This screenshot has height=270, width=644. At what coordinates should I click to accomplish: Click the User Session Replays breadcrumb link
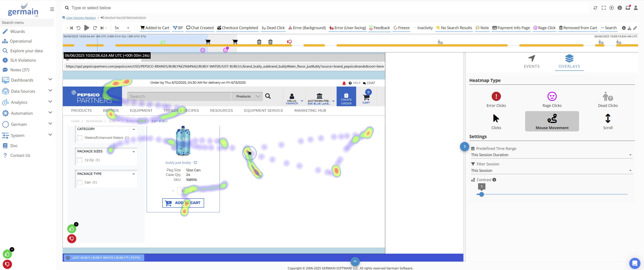click(x=81, y=18)
